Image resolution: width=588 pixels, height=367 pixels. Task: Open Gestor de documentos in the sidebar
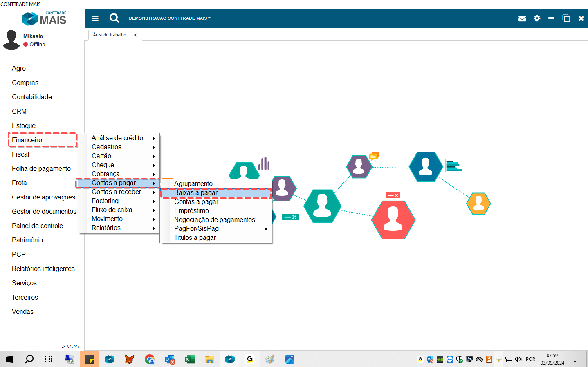pyautogui.click(x=44, y=212)
